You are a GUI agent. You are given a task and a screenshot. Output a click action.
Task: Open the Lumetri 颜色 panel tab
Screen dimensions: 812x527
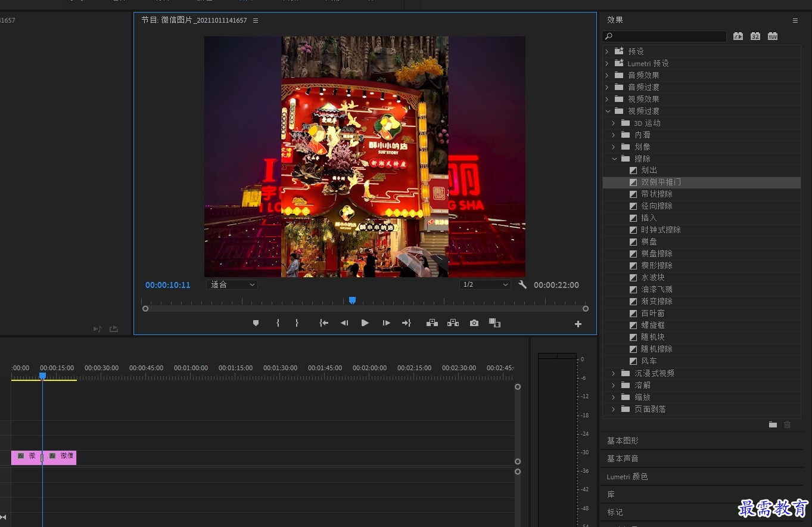[627, 476]
